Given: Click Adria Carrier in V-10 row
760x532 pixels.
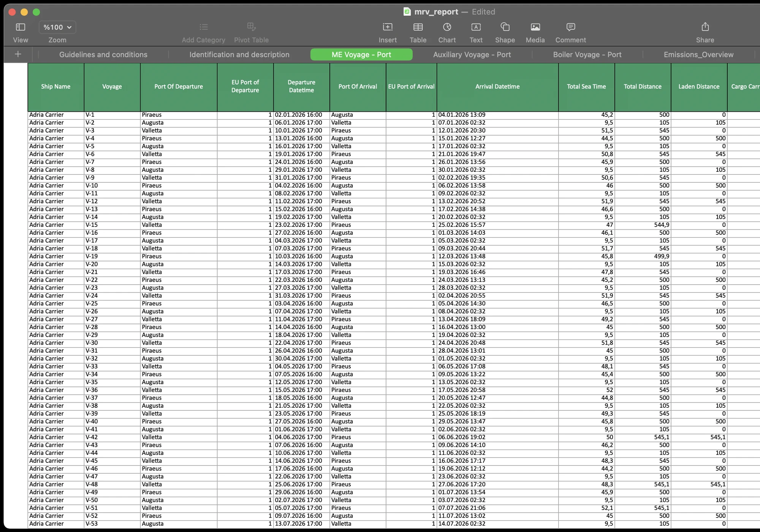Looking at the screenshot, I should 56,185.
